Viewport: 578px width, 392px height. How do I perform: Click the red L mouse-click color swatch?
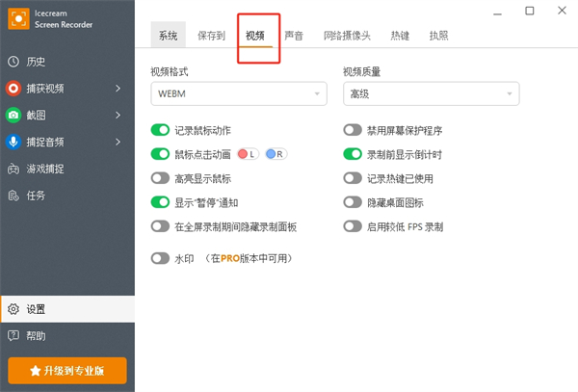click(x=248, y=154)
